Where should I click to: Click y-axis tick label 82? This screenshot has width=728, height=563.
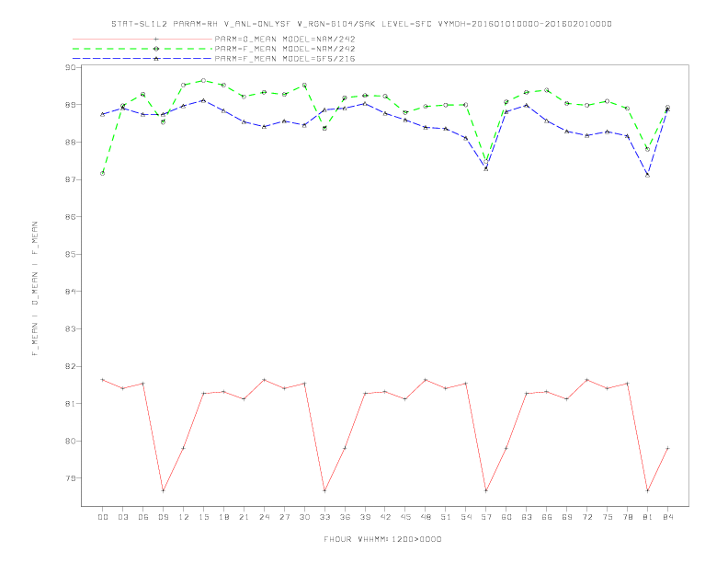[71, 366]
